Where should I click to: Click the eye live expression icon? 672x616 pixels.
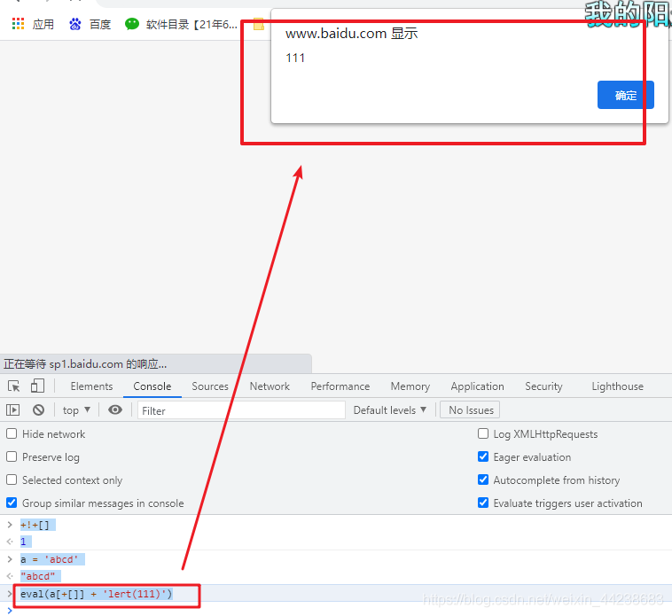[115, 410]
